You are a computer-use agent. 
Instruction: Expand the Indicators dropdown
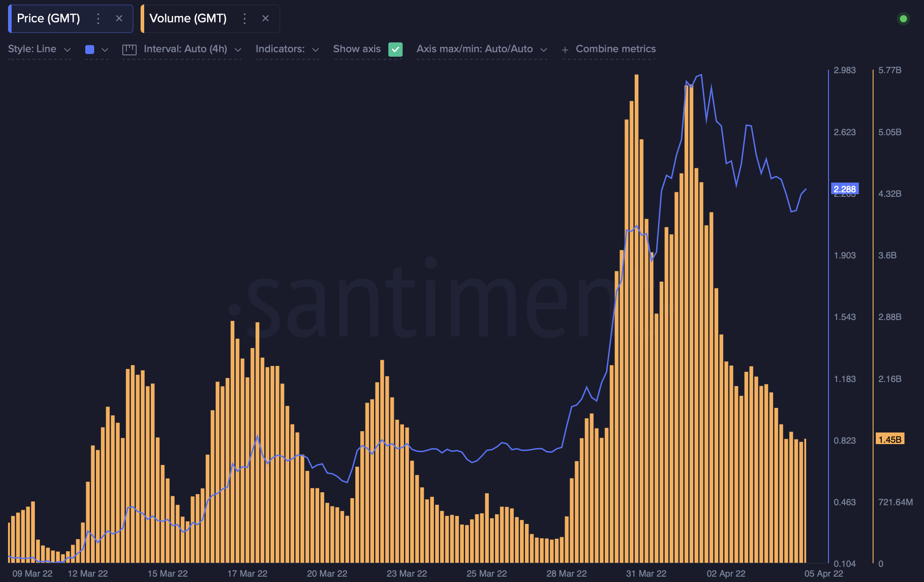coord(287,49)
